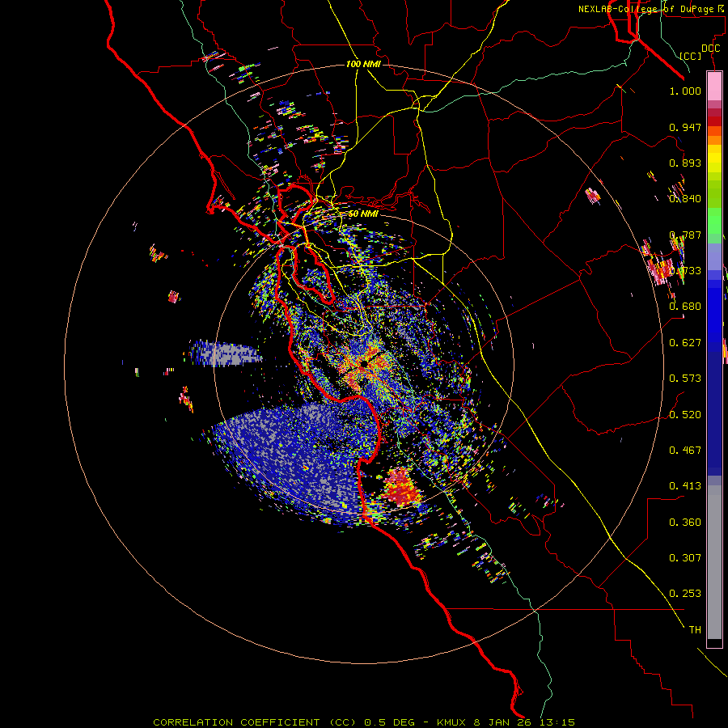The image size is (728, 728).
Task: Click the small gray-blue wedge echo west of the radar
Action: pos(225,353)
